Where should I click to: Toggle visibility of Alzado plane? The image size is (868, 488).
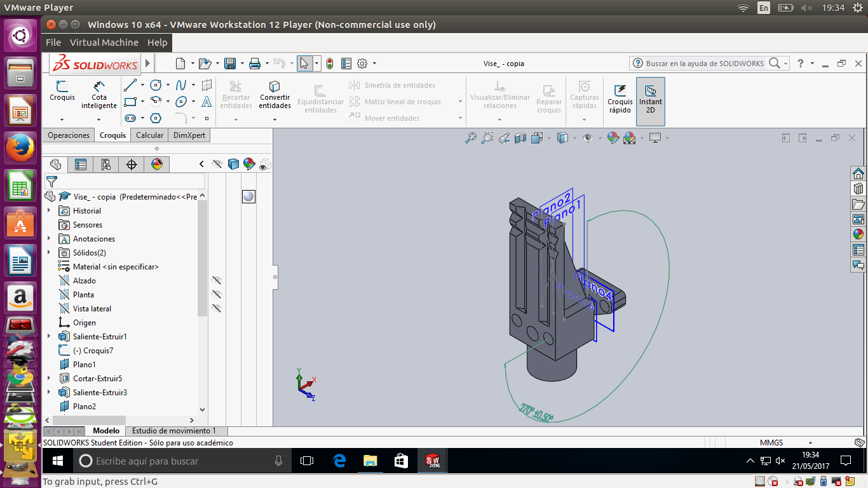[x=217, y=281]
